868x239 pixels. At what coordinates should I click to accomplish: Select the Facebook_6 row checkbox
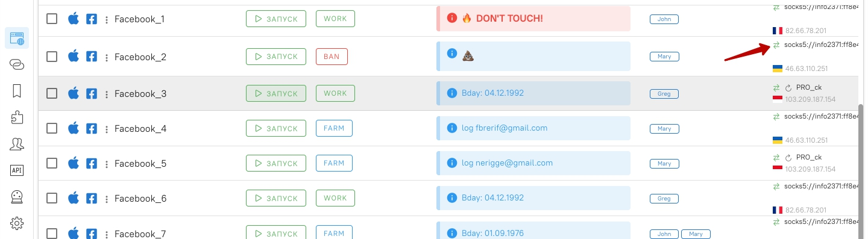(x=52, y=198)
